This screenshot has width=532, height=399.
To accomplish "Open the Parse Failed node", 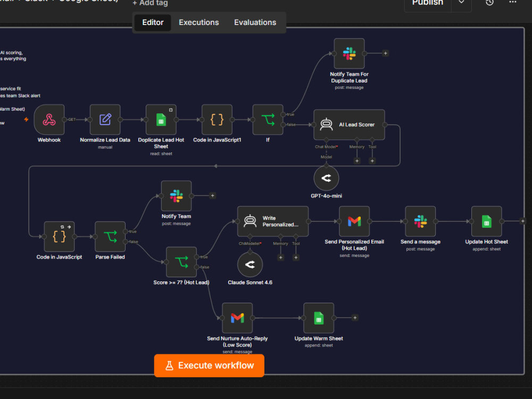I will click(110, 237).
